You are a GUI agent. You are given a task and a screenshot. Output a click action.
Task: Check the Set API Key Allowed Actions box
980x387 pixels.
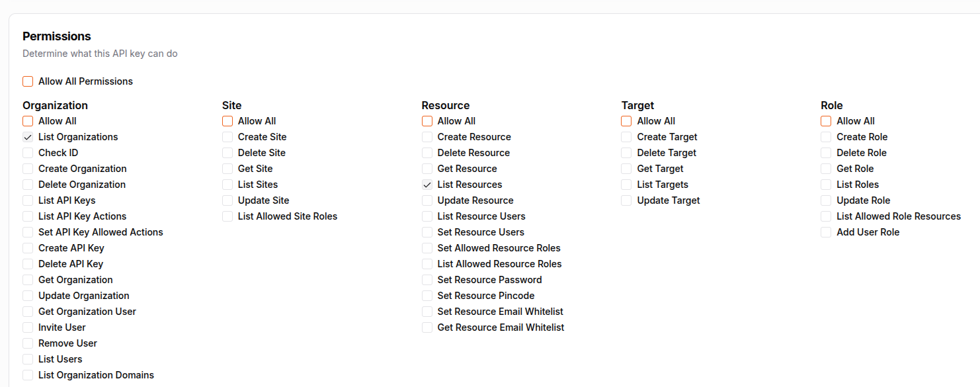[x=28, y=232]
